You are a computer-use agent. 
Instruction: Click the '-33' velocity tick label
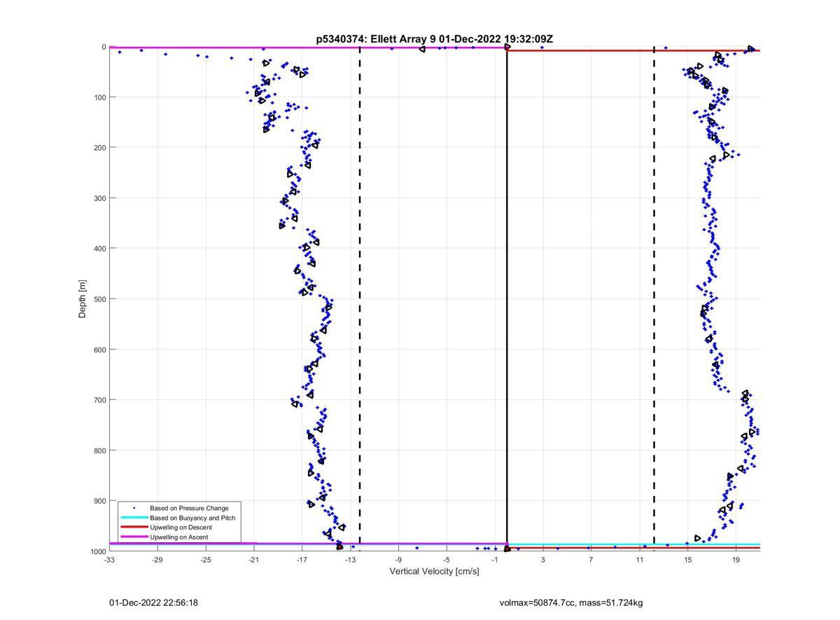pos(109,560)
